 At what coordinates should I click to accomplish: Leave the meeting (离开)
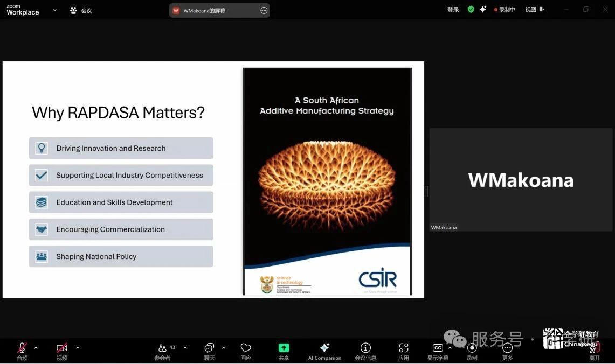pyautogui.click(x=595, y=351)
